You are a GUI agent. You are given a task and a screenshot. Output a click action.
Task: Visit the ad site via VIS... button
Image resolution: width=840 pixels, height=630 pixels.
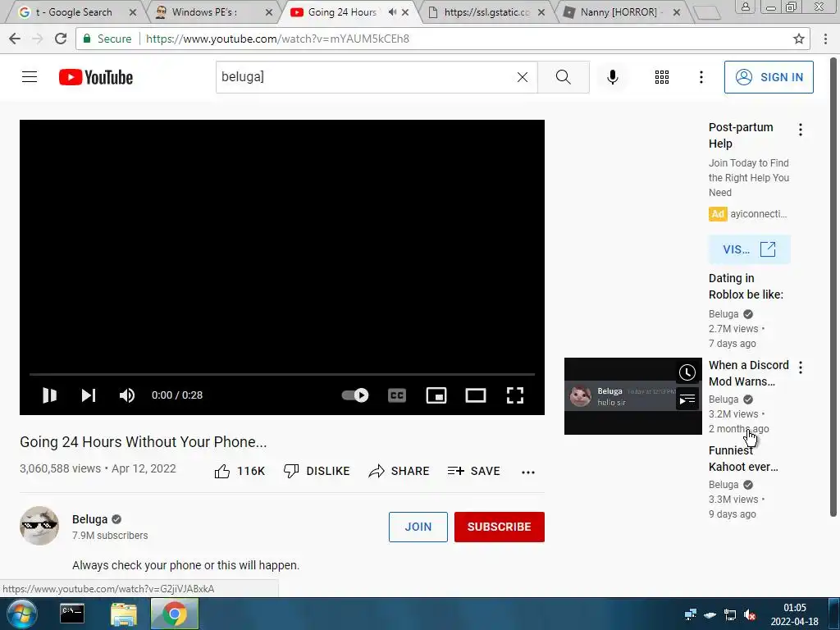[749, 249]
